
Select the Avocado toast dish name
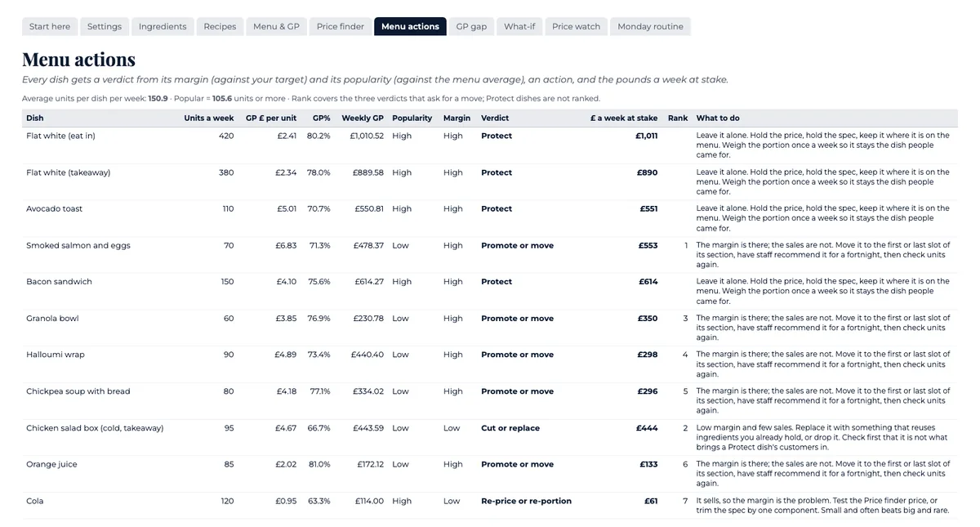pos(54,208)
